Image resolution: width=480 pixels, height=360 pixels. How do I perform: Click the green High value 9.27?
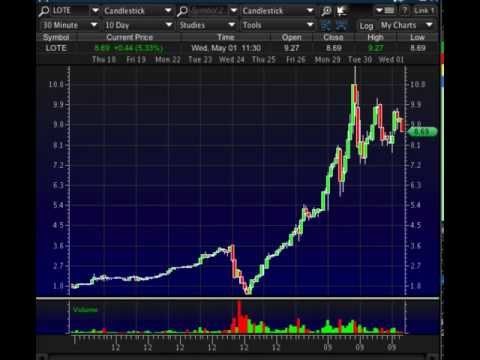(x=376, y=48)
